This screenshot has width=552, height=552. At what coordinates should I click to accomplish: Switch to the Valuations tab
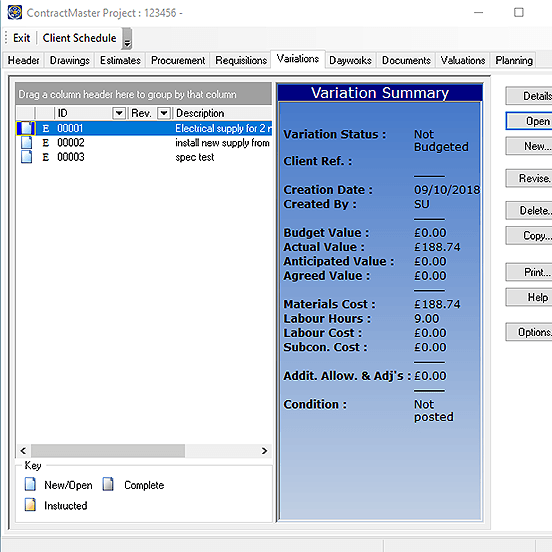pyautogui.click(x=463, y=60)
